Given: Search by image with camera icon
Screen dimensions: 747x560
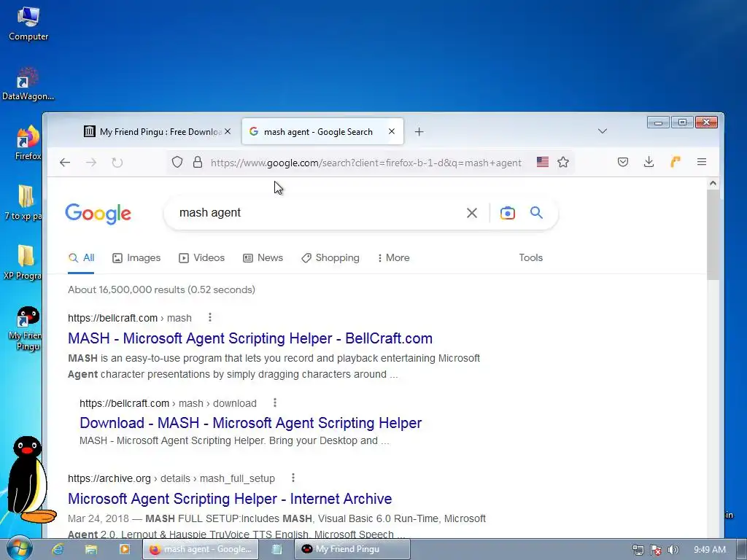Looking at the screenshot, I should point(508,213).
